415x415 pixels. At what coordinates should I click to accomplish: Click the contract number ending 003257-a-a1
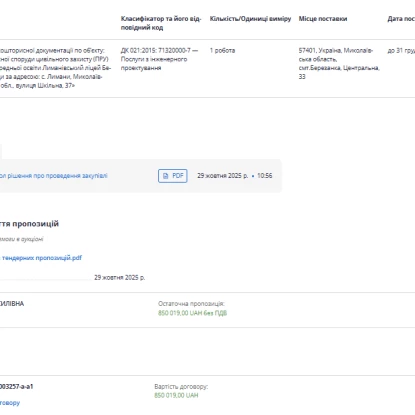click(17, 387)
